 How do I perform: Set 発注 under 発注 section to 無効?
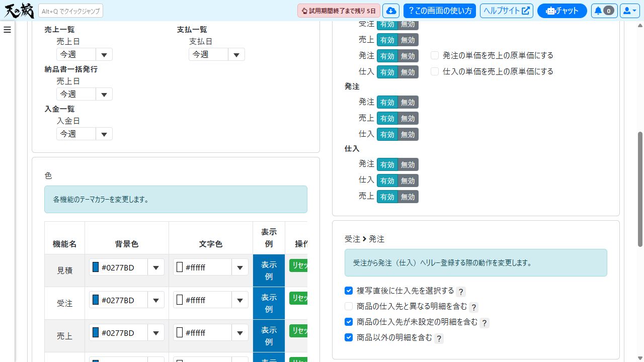408,103
